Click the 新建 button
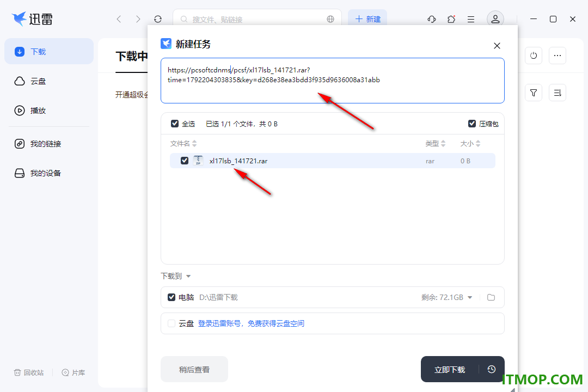The height and width of the screenshot is (392, 588). tap(367, 19)
